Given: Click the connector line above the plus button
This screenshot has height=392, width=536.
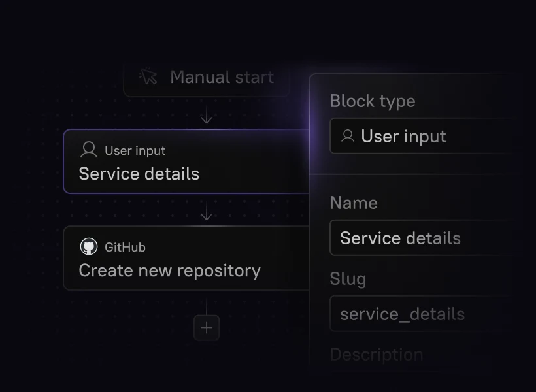Looking at the screenshot, I should (207, 306).
